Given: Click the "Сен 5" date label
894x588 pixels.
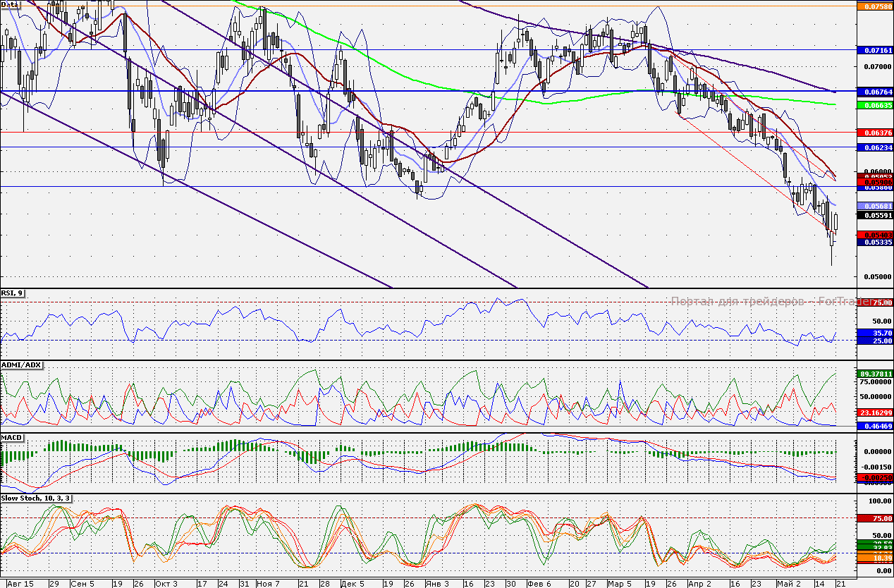Looking at the screenshot, I should 82,584.
